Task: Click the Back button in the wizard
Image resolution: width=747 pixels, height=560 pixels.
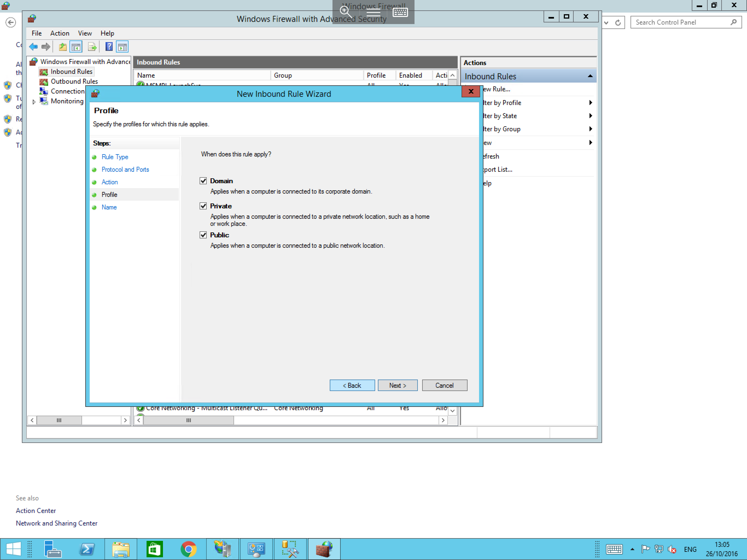Action: [x=352, y=385]
